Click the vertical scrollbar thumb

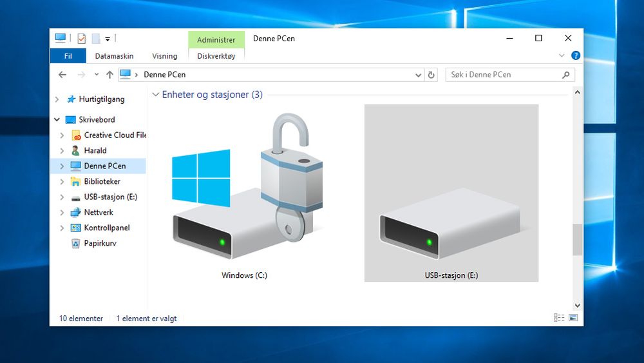pos(578,240)
